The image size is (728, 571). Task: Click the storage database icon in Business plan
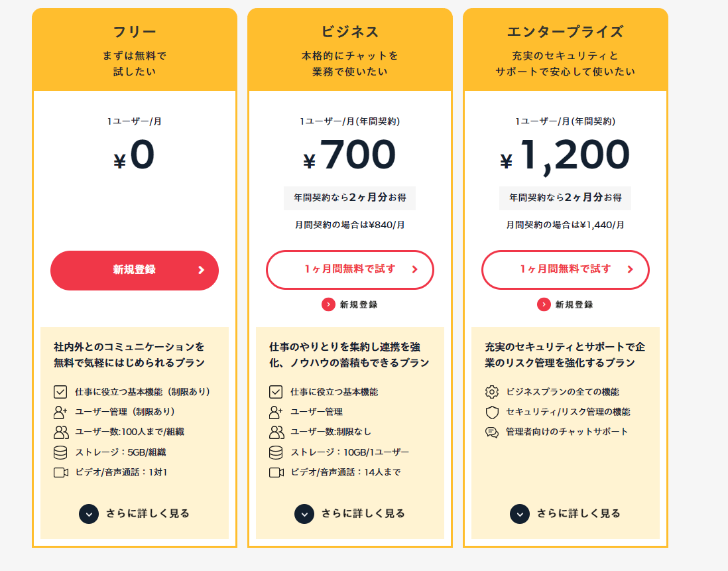coord(276,452)
